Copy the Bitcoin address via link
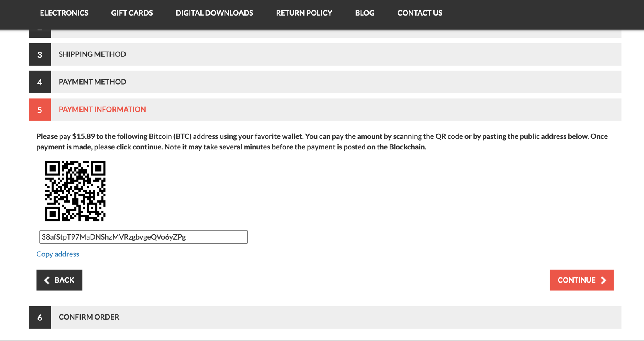The height and width of the screenshot is (341, 644). coord(58,254)
